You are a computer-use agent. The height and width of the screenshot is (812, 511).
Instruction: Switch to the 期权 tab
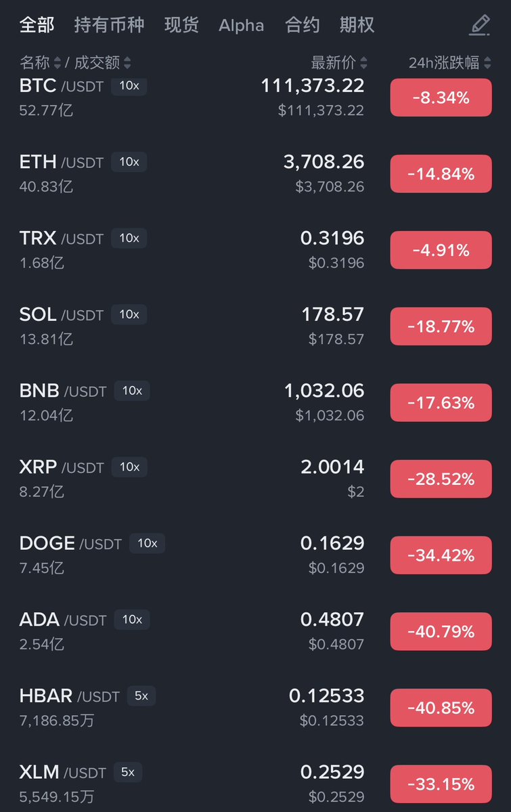click(357, 26)
